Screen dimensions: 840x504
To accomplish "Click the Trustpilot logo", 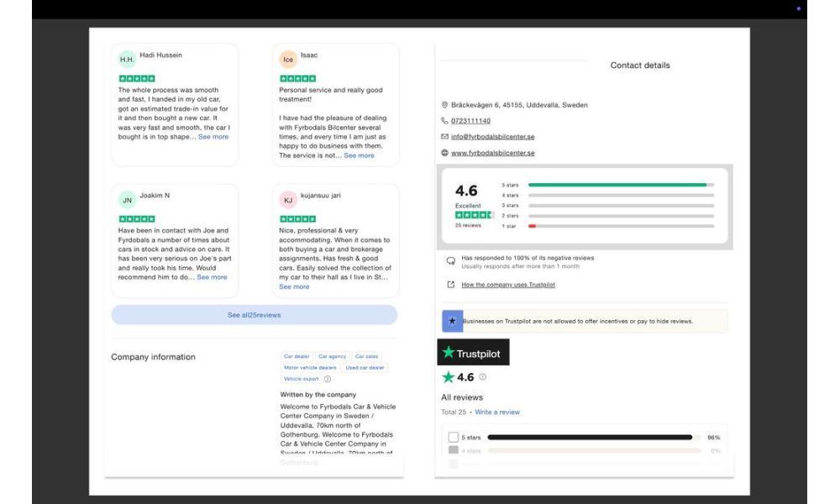I will (x=473, y=353).
